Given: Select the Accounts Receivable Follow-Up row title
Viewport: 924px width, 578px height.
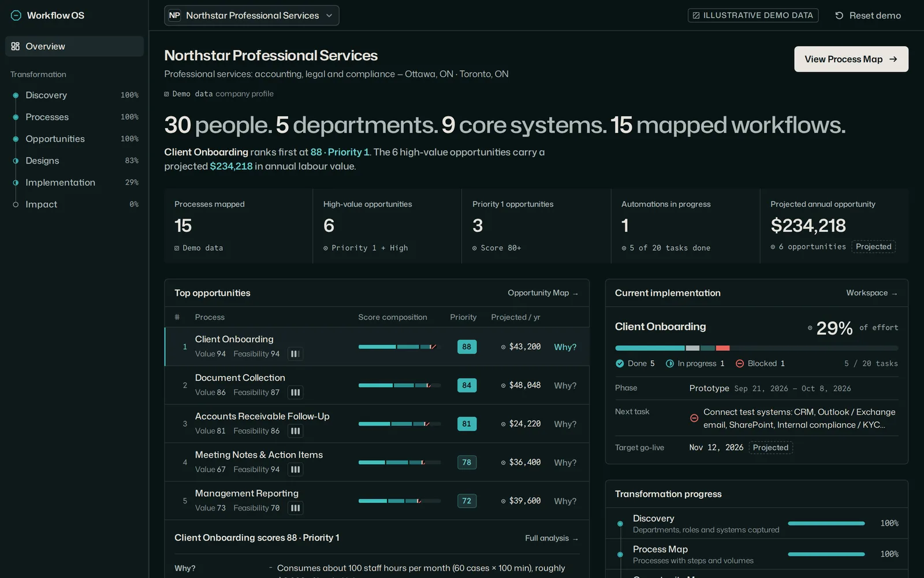Looking at the screenshot, I should click(x=262, y=416).
